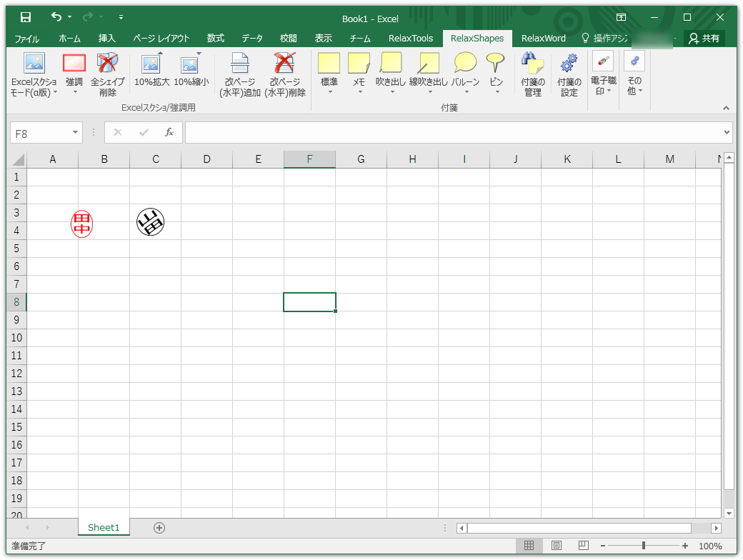This screenshot has width=743, height=560.
Task: Switch to the RelaxTools ribbon tab
Action: [410, 38]
